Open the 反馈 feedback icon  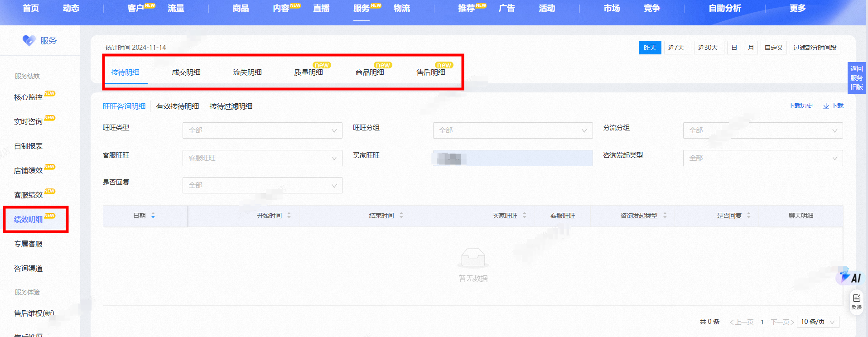point(856,302)
